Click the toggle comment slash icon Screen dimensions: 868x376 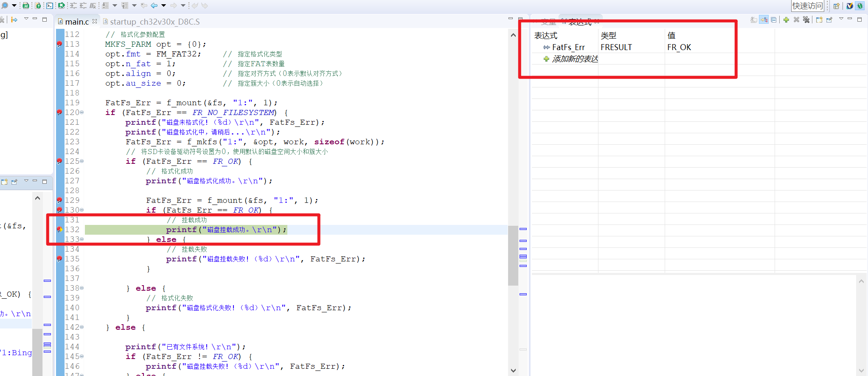point(93,6)
